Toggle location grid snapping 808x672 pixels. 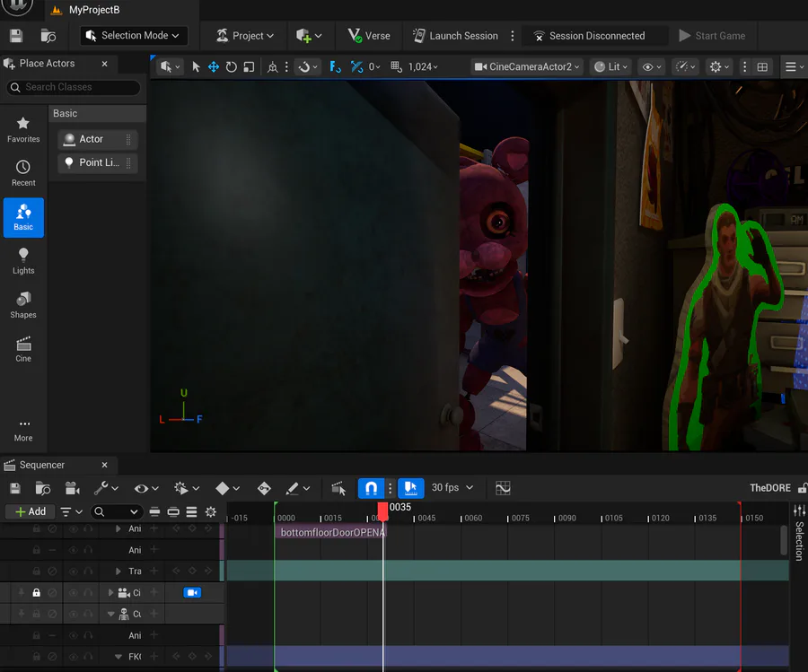tap(395, 66)
